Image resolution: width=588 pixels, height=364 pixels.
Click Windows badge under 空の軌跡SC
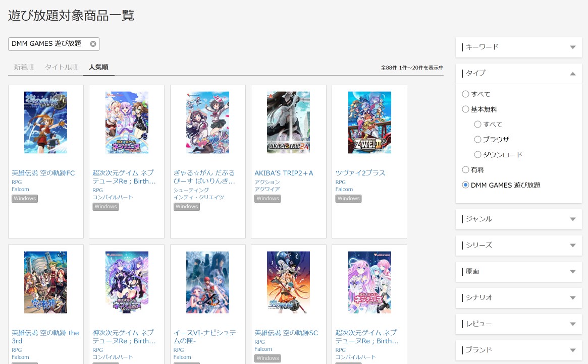pyautogui.click(x=268, y=358)
